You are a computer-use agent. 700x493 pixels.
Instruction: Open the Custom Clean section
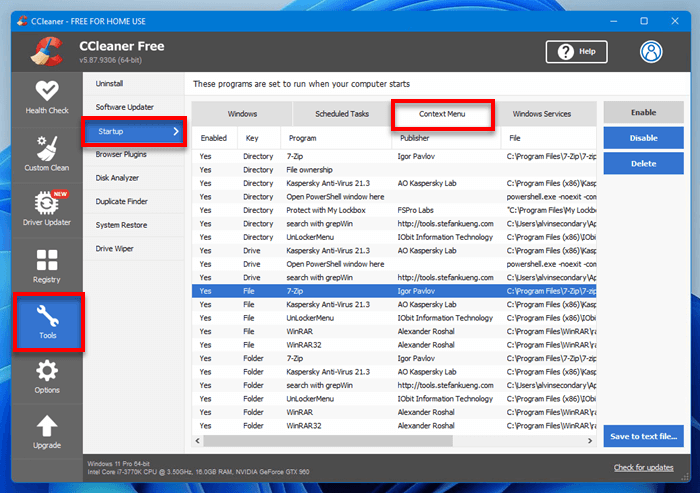pyautogui.click(x=47, y=154)
